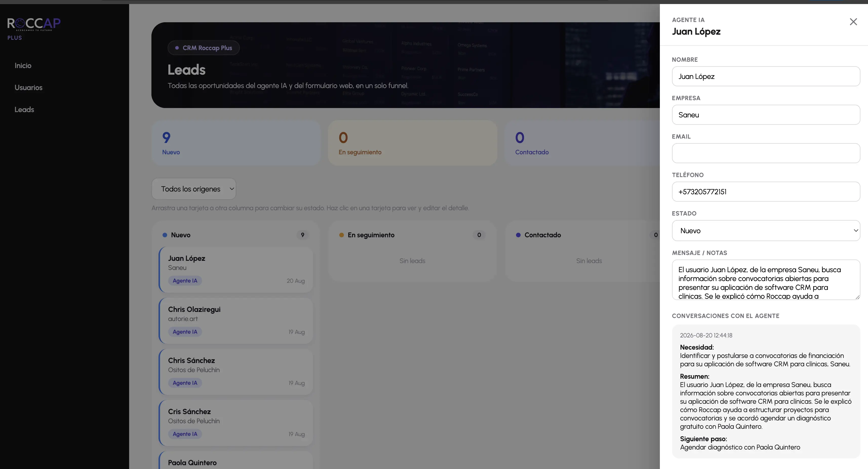Click the Nuevo column header
The width and height of the screenshot is (868, 469).
pos(180,235)
